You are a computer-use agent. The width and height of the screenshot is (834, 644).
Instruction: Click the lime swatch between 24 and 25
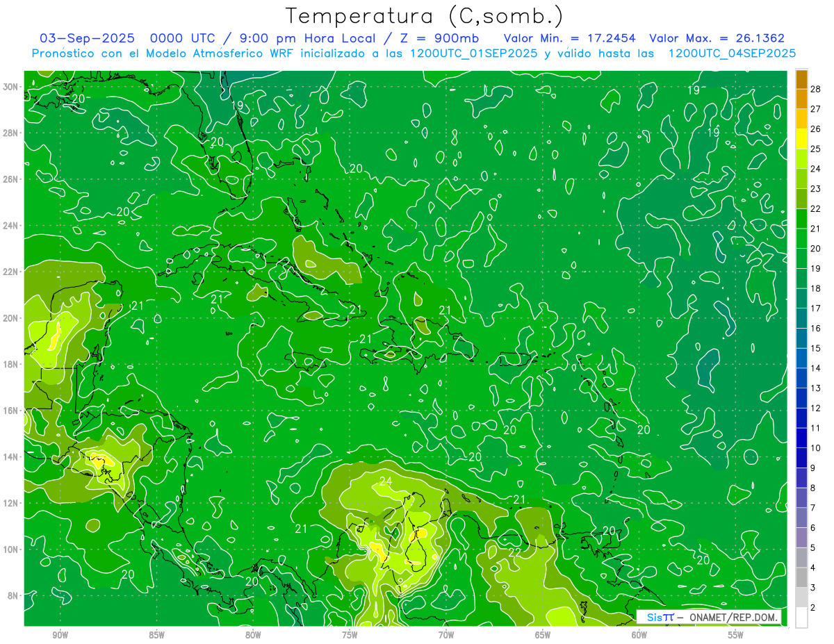point(801,158)
